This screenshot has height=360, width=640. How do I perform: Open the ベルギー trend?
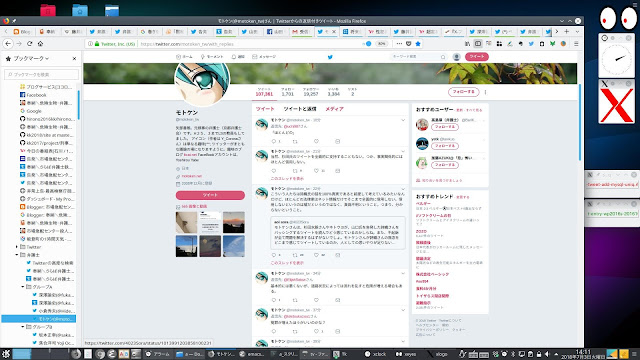pos(423,203)
